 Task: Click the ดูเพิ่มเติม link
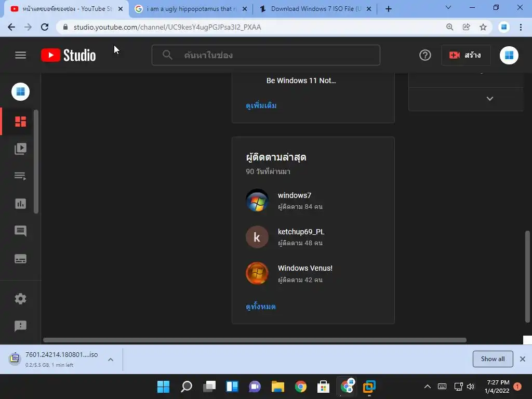coord(261,105)
